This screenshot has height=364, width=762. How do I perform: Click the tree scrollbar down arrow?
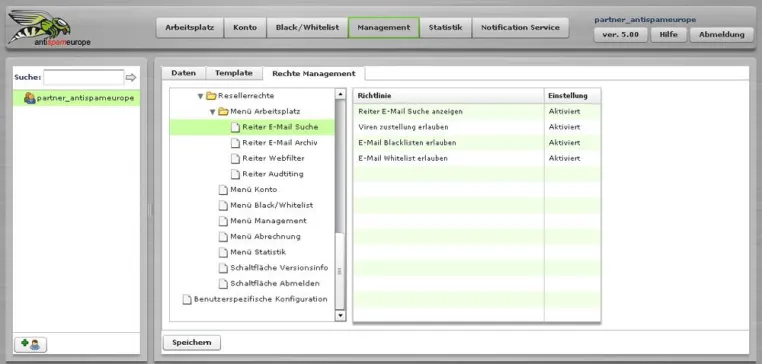340,316
